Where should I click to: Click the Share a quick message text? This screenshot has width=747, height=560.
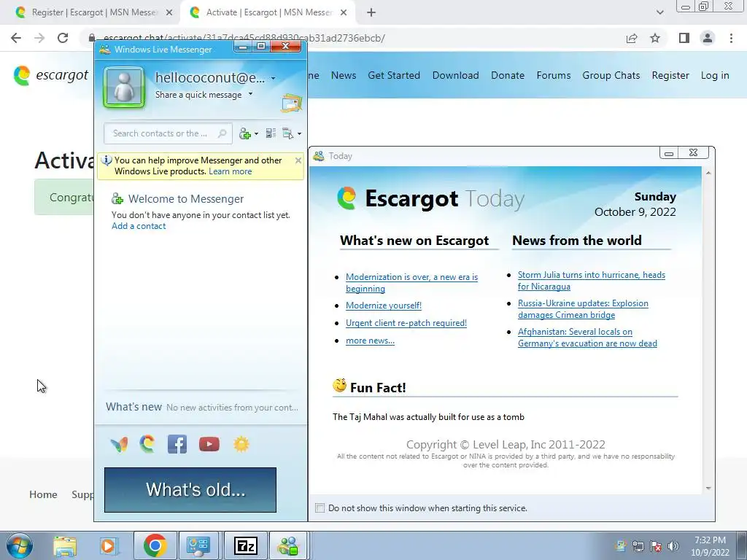point(198,95)
